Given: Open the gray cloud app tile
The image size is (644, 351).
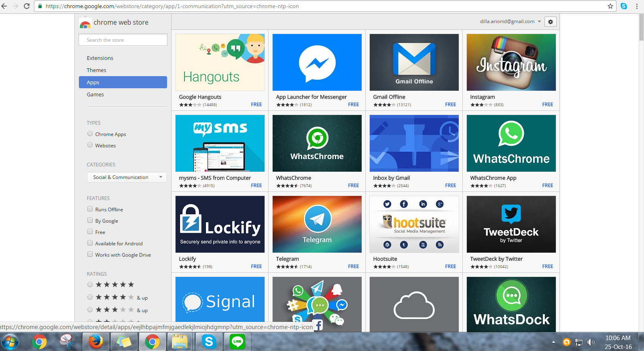Looking at the screenshot, I should pos(414,304).
